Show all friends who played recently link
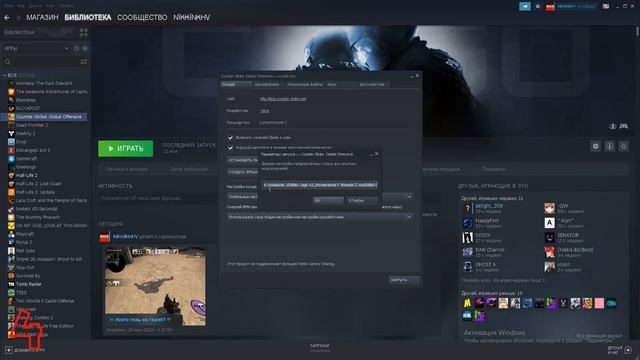 point(503,280)
